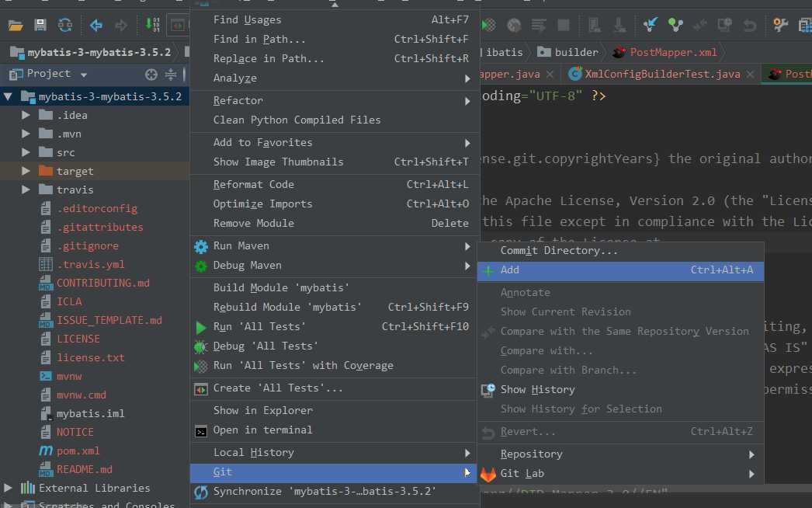This screenshot has height=508, width=812.
Task: Select Show Image Thumbnails entry
Action: [335, 162]
